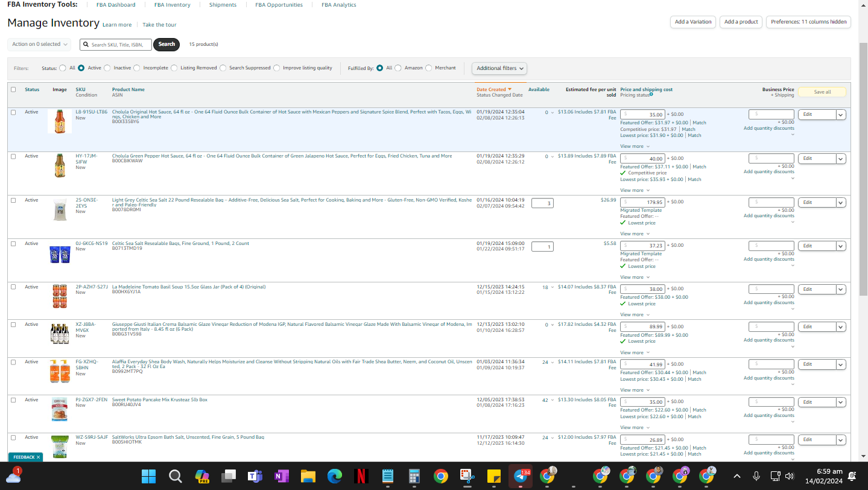
Task: Tick the select-all checkbox in table header
Action: pyautogui.click(x=13, y=90)
